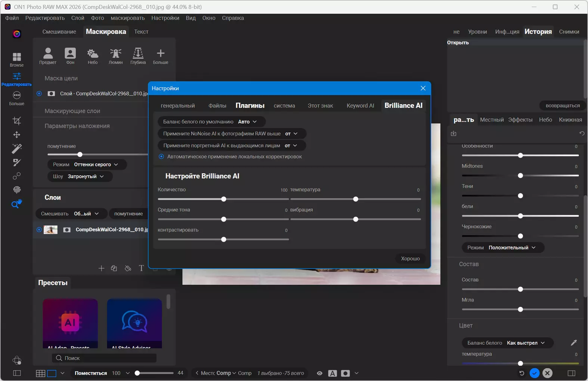Click the Хорошо button
The height and width of the screenshot is (381, 588).
pyautogui.click(x=410, y=258)
